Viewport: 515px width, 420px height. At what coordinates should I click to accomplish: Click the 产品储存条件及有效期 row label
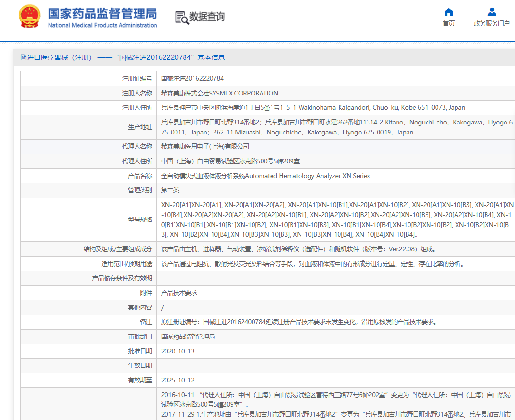[122, 278]
